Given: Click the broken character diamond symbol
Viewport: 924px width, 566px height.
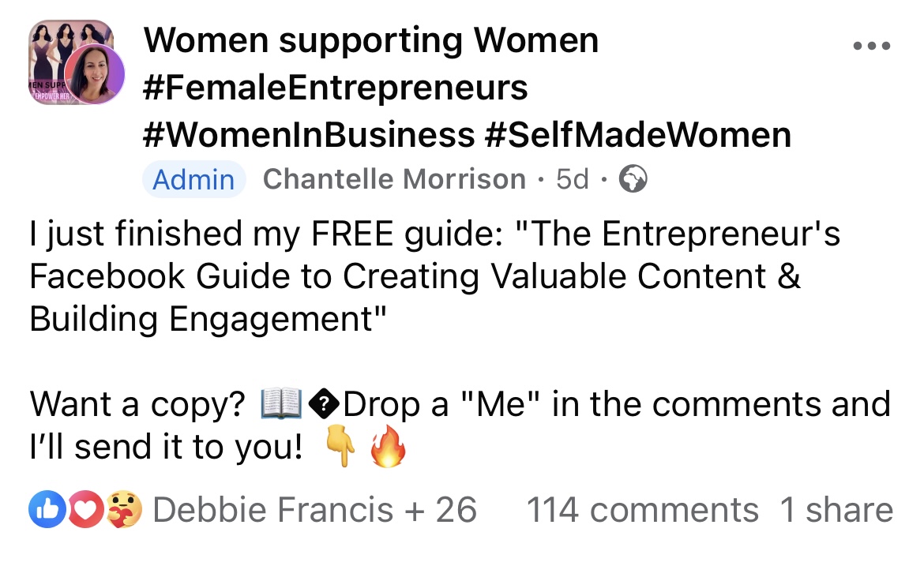Looking at the screenshot, I should coord(327,406).
